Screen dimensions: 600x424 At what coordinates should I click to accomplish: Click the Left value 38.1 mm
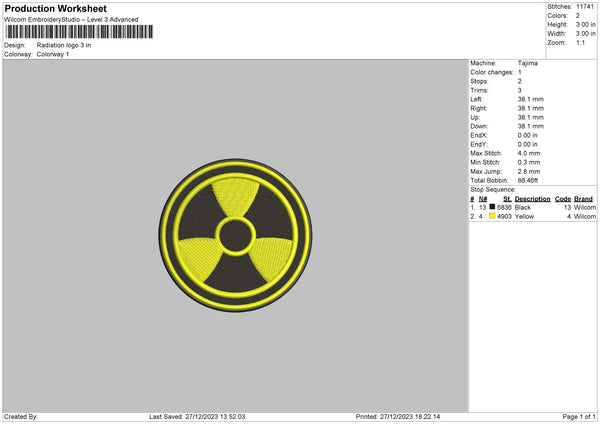(530, 99)
